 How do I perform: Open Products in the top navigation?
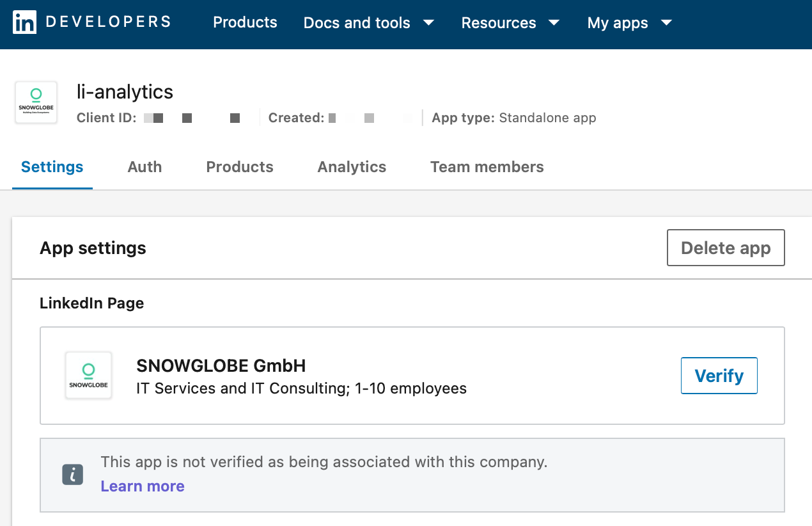[x=245, y=23]
